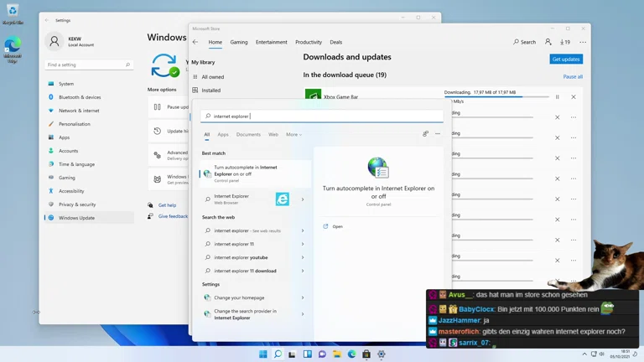
Task: Open System in Settings sidebar
Action: coord(89,84)
